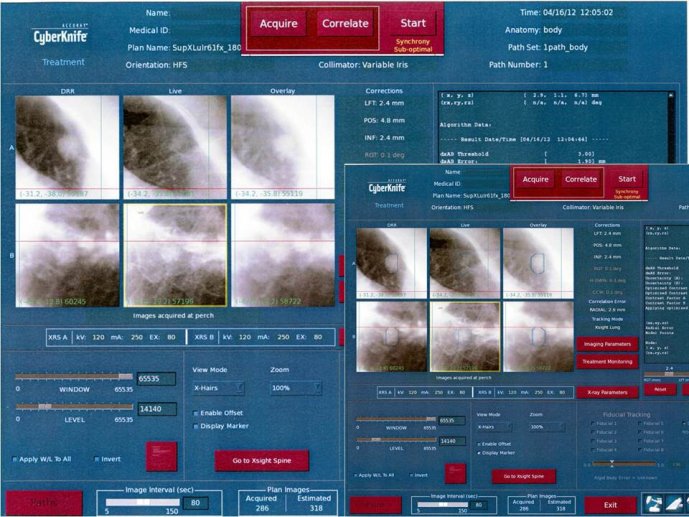
Task: Click WINDOW slider in large window
Action: pyautogui.click(x=74, y=376)
